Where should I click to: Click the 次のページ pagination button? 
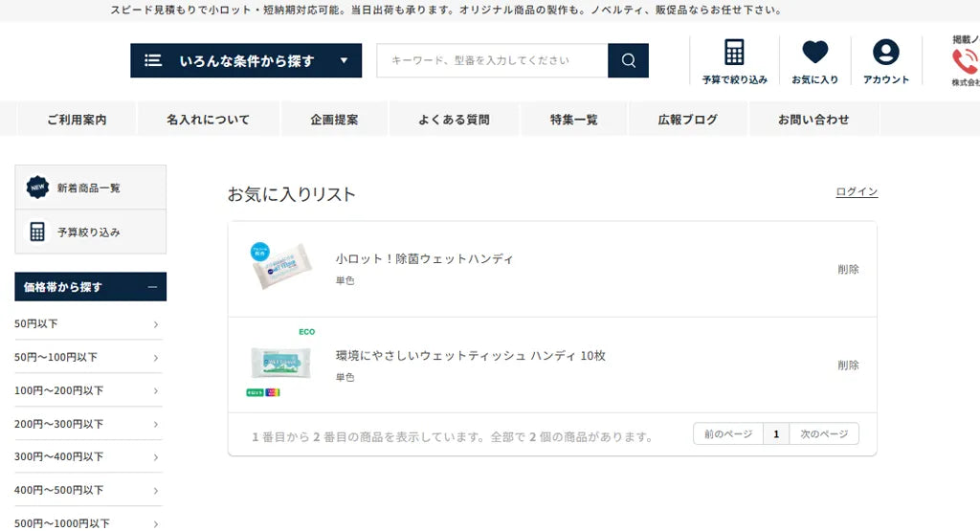coord(824,433)
